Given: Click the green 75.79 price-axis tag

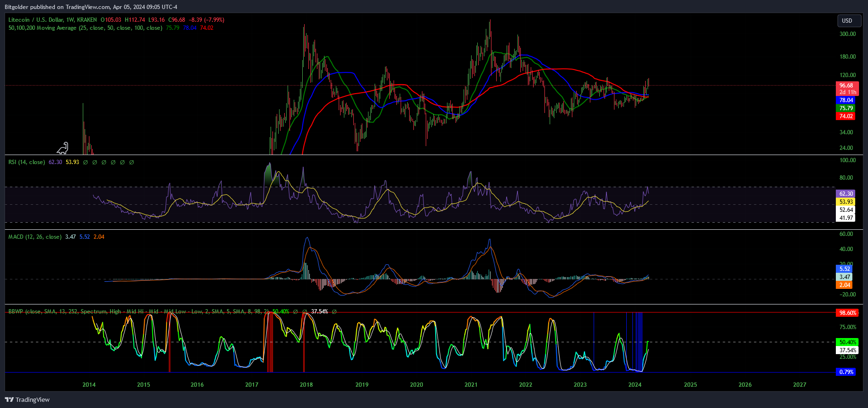Looking at the screenshot, I should [x=846, y=108].
